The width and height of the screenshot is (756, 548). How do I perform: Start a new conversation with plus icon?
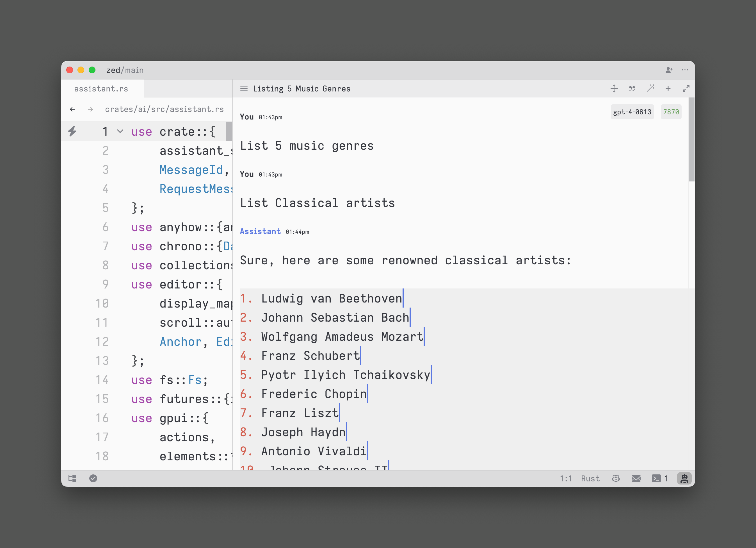point(668,89)
